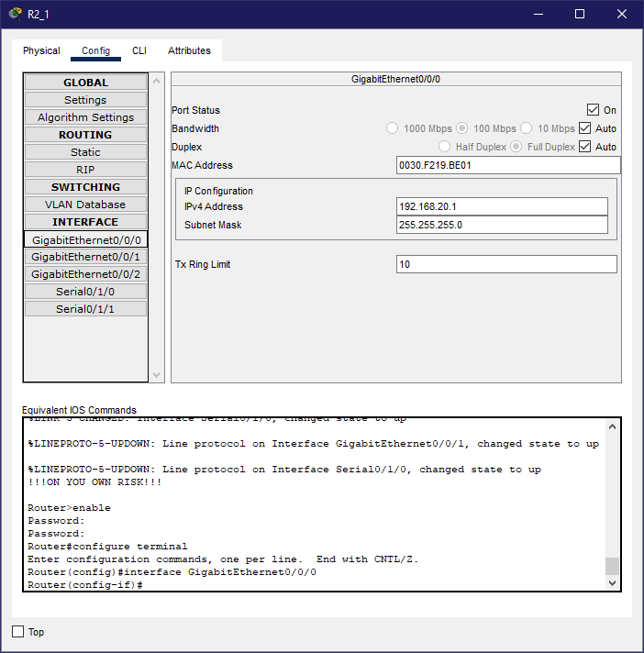The height and width of the screenshot is (653, 644).
Task: Uncheck the Duplex Auto checkbox
Action: click(x=585, y=147)
